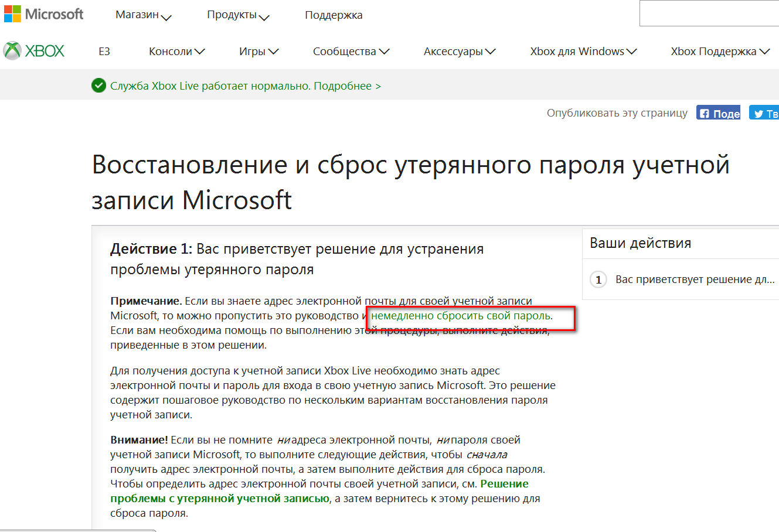Expand the Сообщества menu
Viewport: 779px width, 532px height.
tap(351, 52)
